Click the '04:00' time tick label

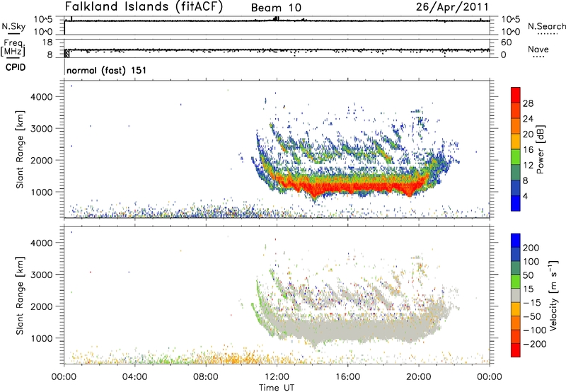tap(135, 377)
